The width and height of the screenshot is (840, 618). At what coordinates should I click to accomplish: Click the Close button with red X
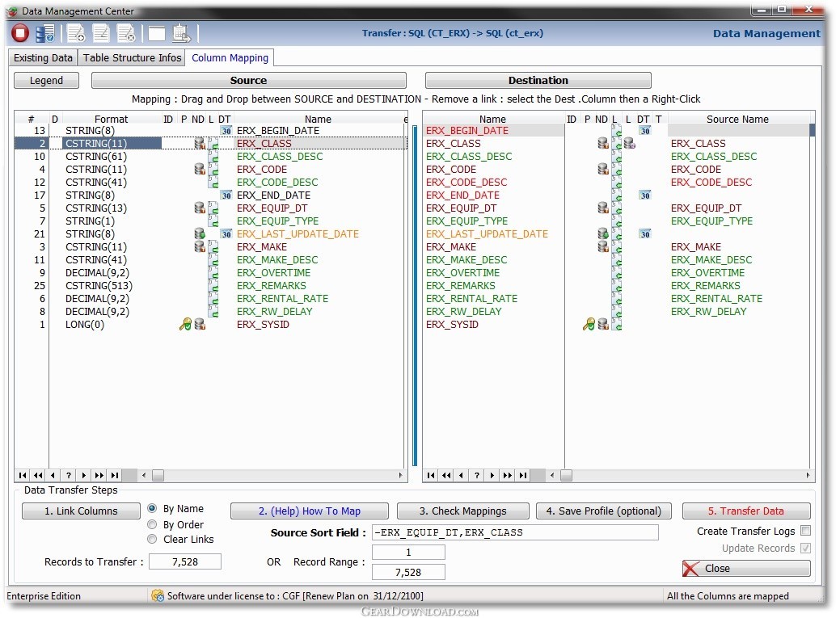tap(745, 568)
